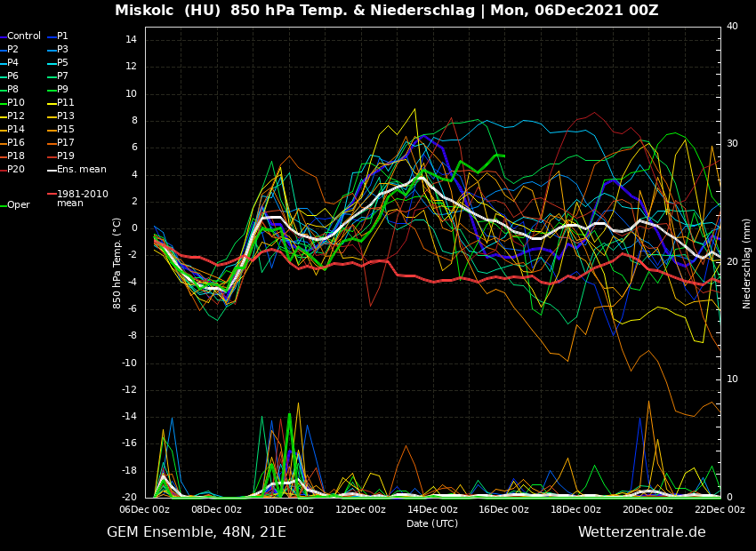Click the Ens. mean legend entry

81,170
